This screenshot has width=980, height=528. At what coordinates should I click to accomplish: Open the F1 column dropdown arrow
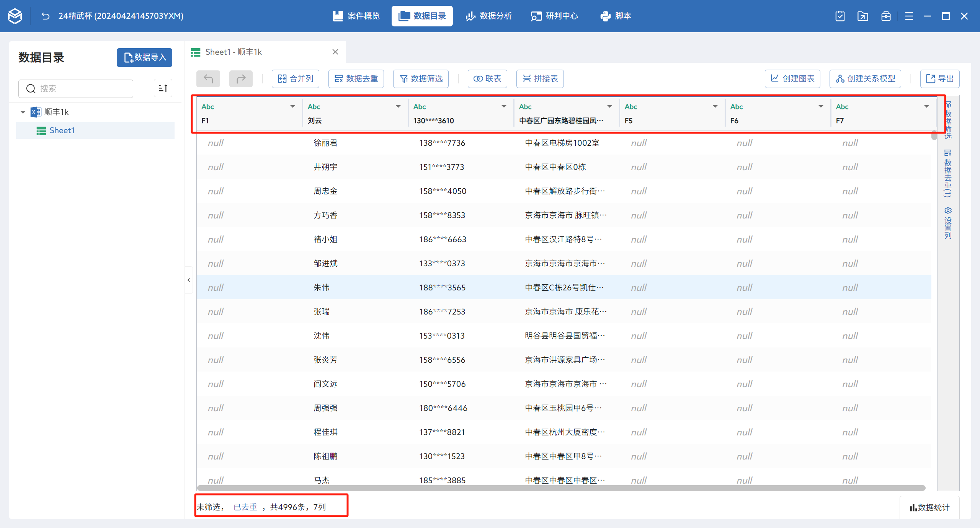coord(292,106)
